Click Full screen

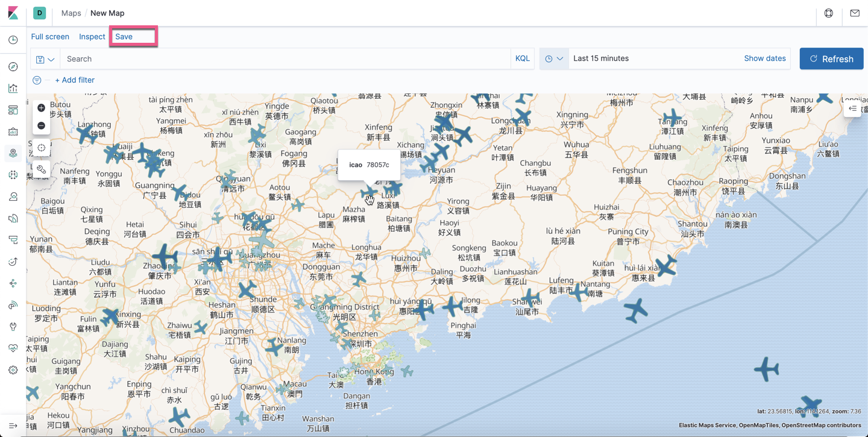tap(50, 37)
